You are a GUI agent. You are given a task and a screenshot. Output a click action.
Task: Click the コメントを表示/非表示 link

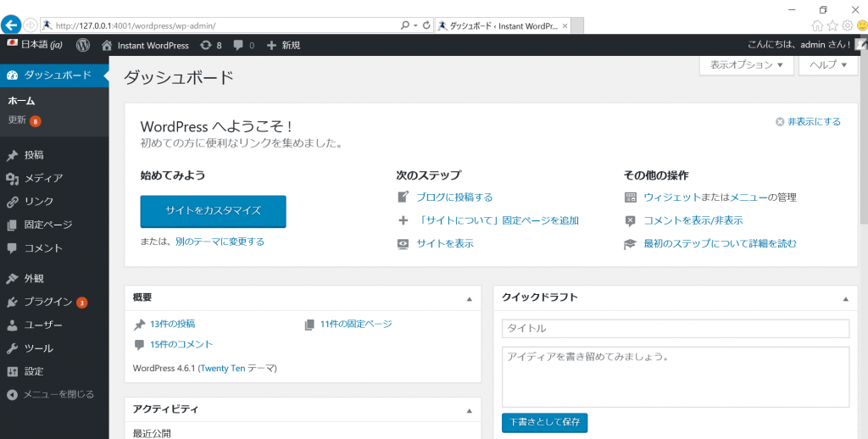[693, 220]
